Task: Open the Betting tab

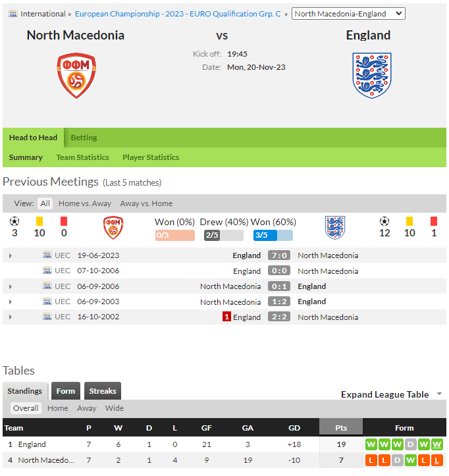Action: click(x=84, y=138)
